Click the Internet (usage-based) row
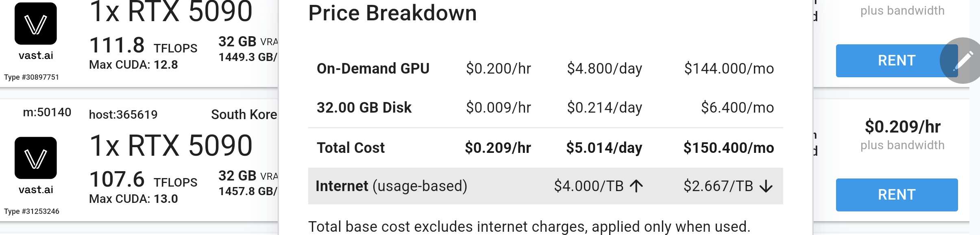Screen dimensions: 980x235 point(545,186)
